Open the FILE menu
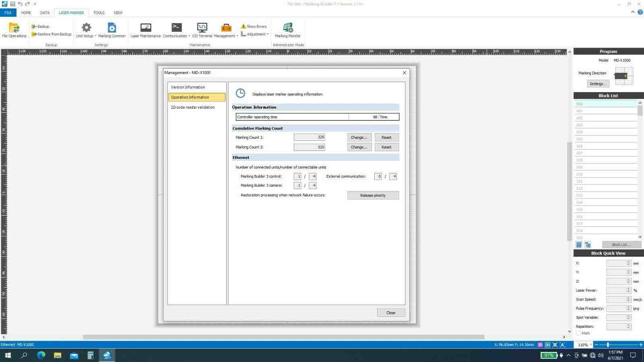Viewport: 644px width, 362px height. point(8,12)
